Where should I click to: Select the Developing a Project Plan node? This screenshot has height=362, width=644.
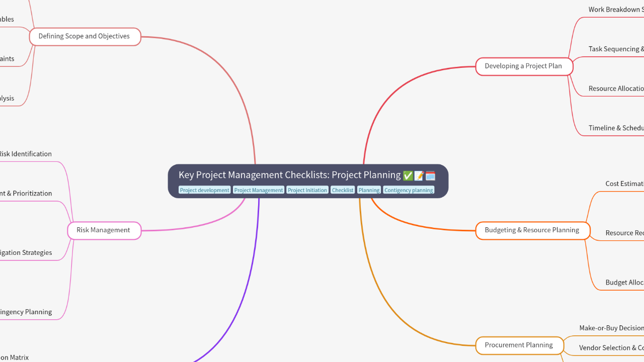pos(524,66)
